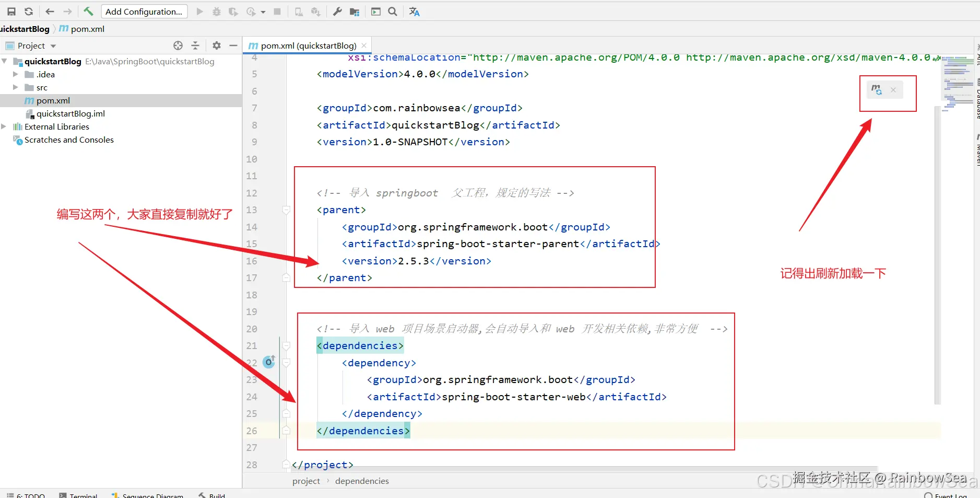The width and height of the screenshot is (980, 498).
Task: Click the Run with Coverage icon
Action: pyautogui.click(x=233, y=11)
